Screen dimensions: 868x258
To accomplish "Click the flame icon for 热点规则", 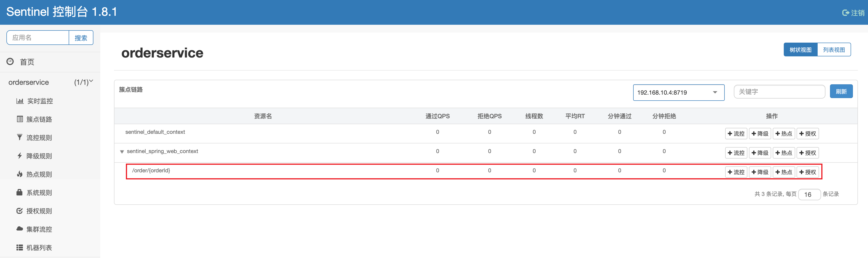I will (x=19, y=174).
